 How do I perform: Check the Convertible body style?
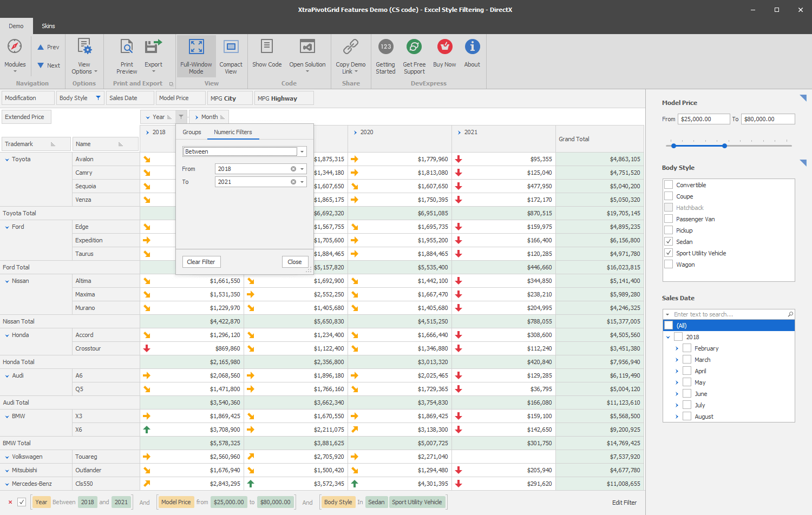pyautogui.click(x=669, y=185)
